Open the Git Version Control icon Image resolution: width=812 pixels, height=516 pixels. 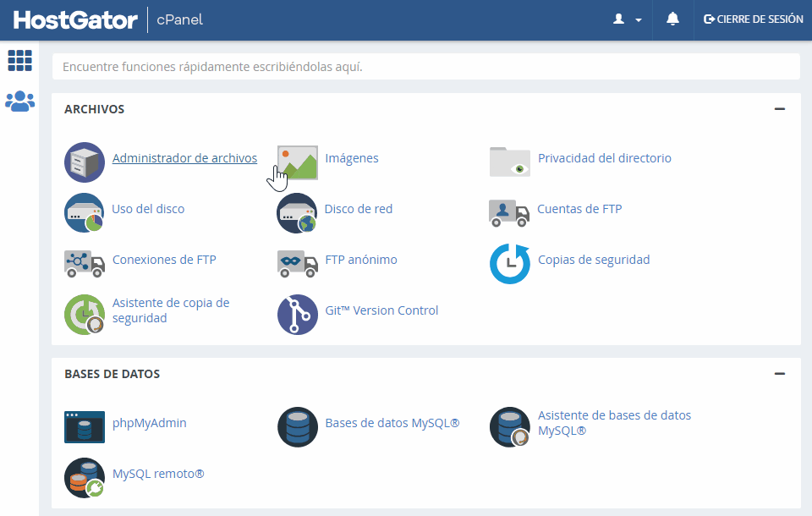pyautogui.click(x=298, y=315)
